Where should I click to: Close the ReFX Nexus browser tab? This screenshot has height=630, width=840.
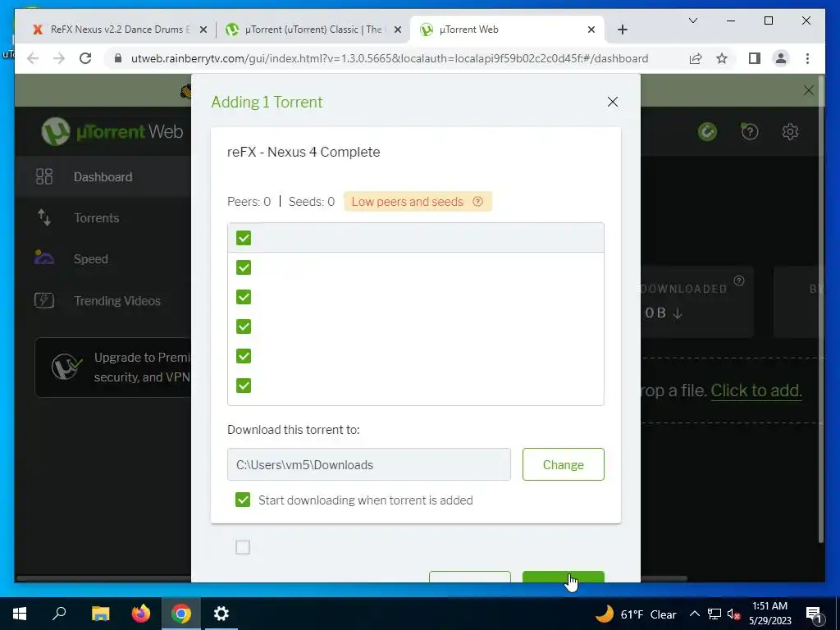[x=203, y=30]
